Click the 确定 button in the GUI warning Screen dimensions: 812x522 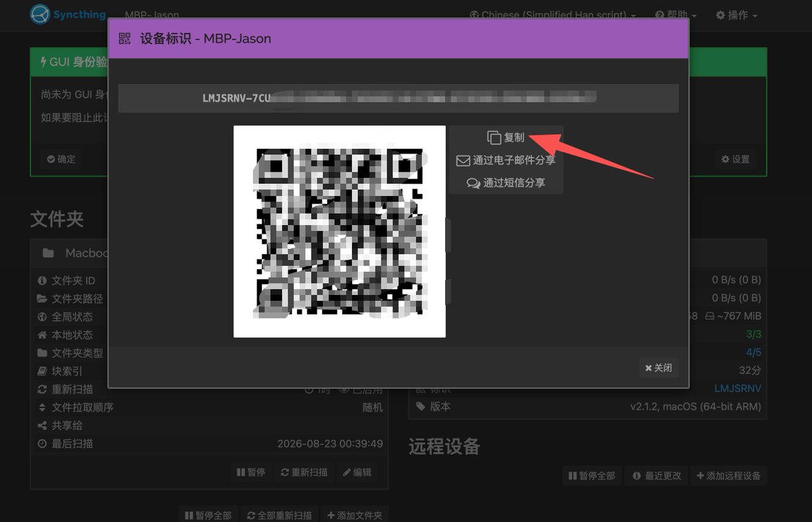[x=61, y=159]
